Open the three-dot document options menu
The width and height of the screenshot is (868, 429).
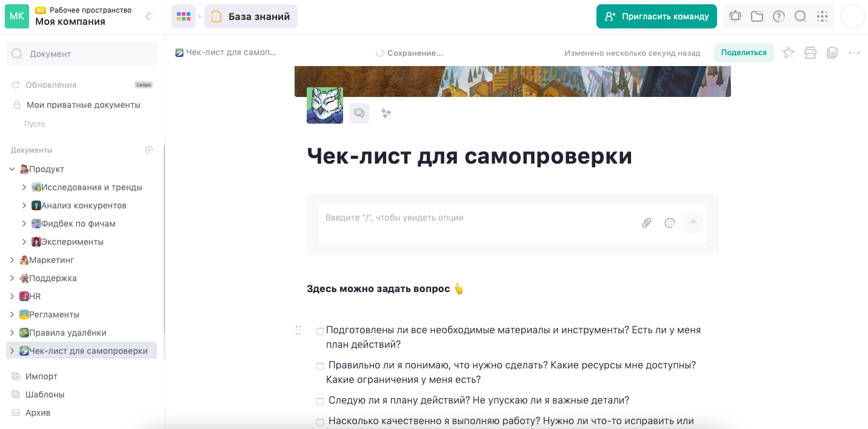pyautogui.click(x=853, y=53)
